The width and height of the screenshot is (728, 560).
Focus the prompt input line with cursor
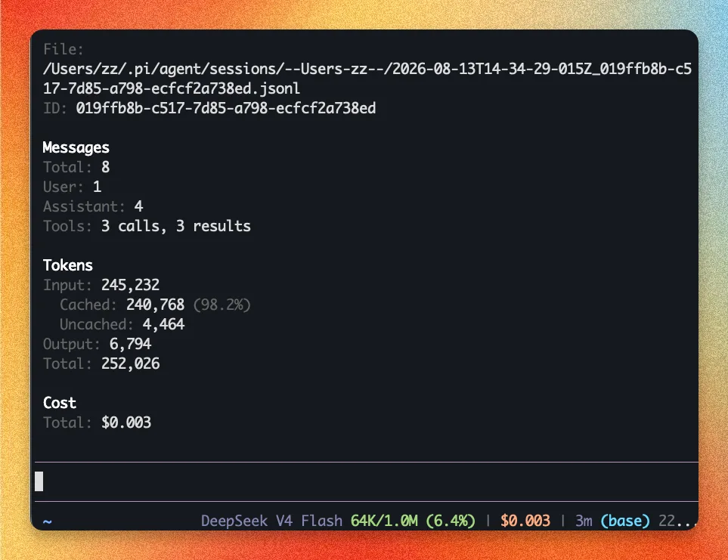[x=367, y=481]
